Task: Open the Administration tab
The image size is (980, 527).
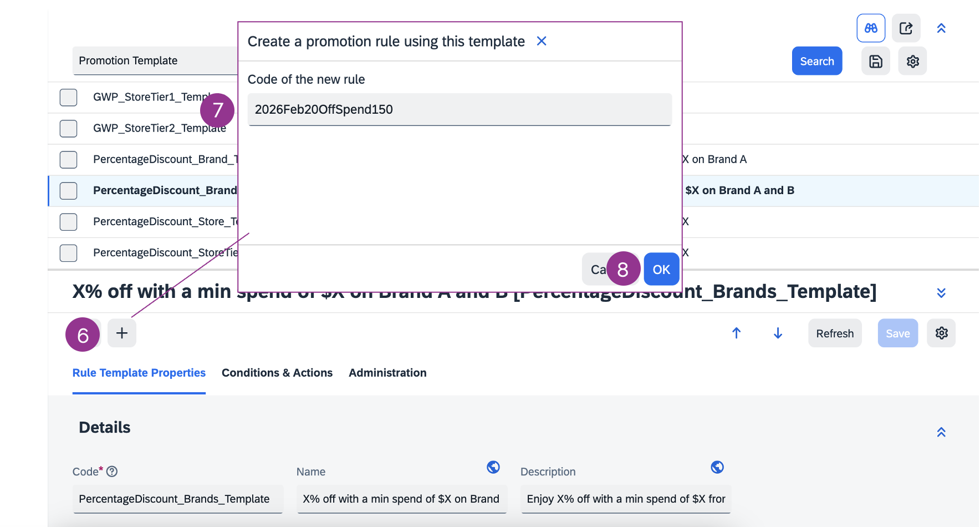Action: pyautogui.click(x=387, y=373)
